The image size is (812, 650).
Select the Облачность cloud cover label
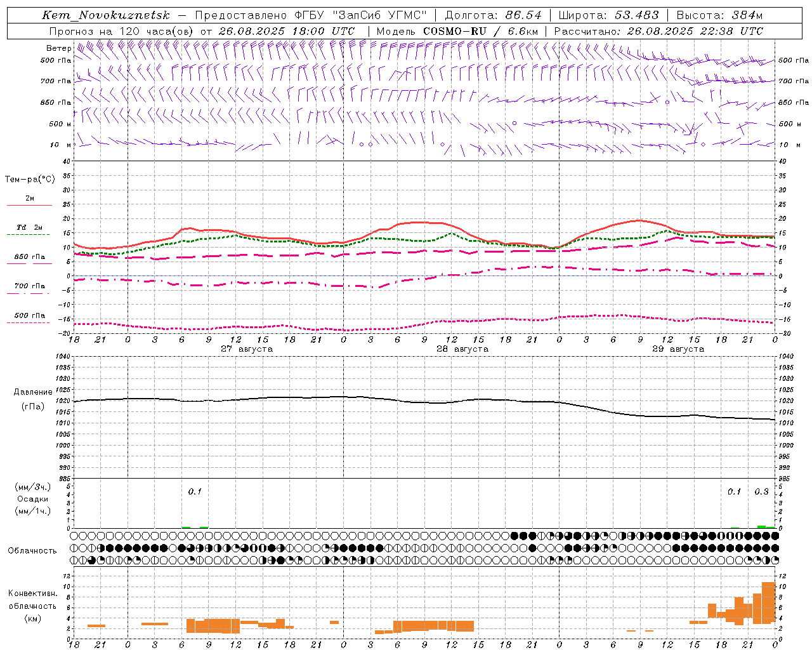tap(32, 551)
